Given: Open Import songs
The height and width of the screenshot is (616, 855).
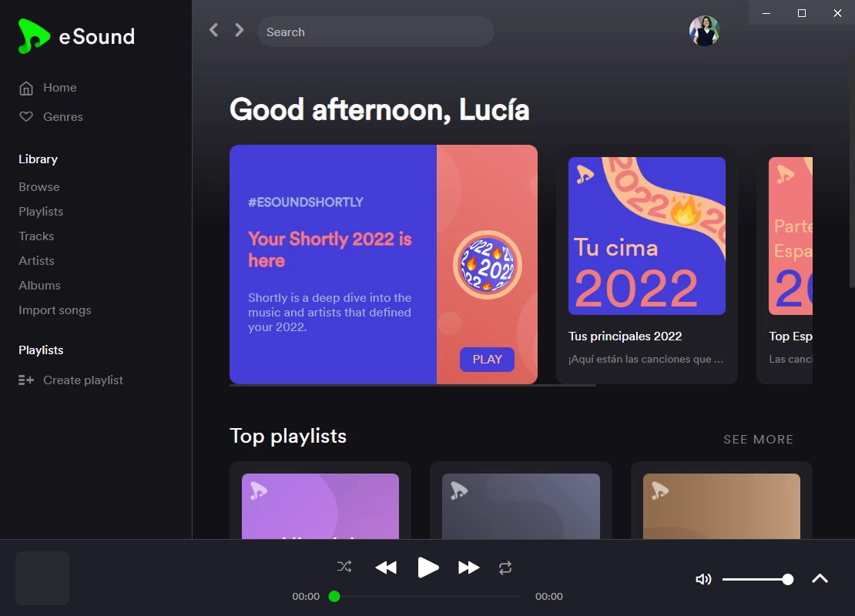Looking at the screenshot, I should [x=55, y=310].
